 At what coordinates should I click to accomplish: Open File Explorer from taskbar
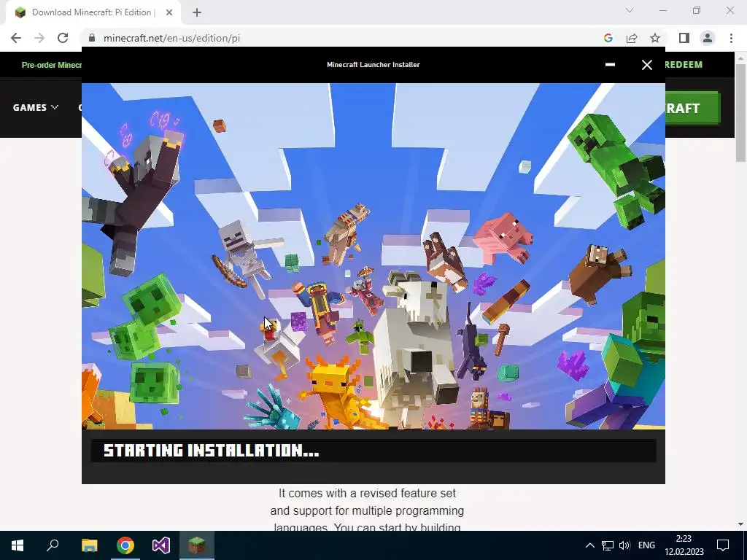pyautogui.click(x=89, y=545)
